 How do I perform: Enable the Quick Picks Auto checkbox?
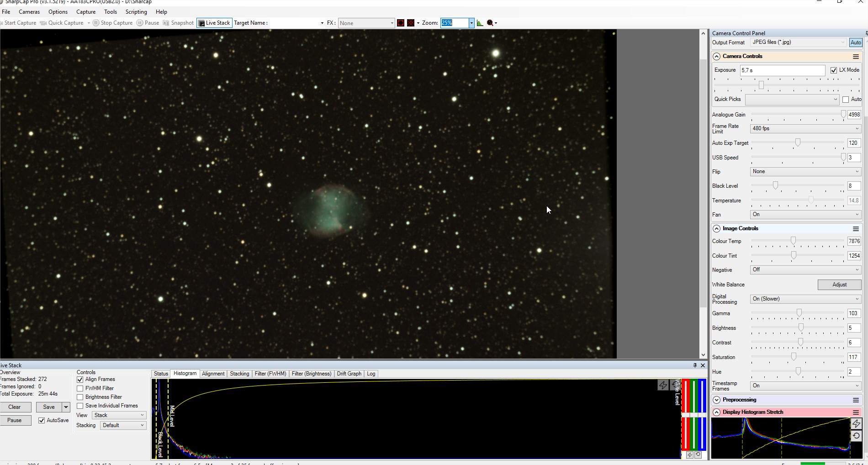tap(846, 100)
